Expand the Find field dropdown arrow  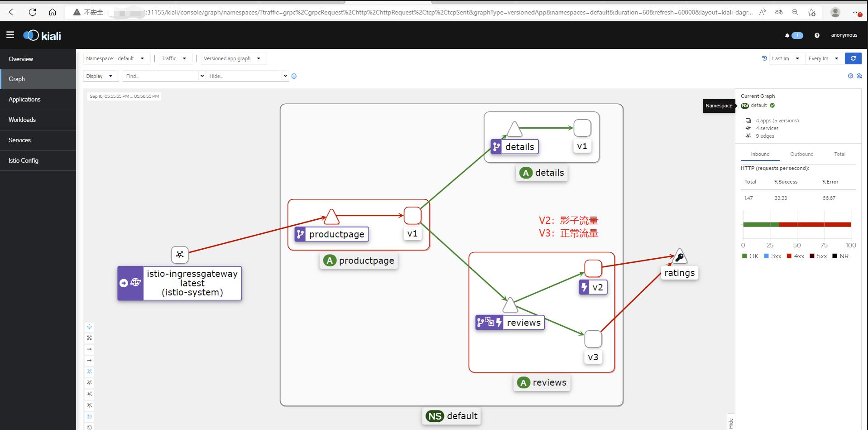coord(202,76)
